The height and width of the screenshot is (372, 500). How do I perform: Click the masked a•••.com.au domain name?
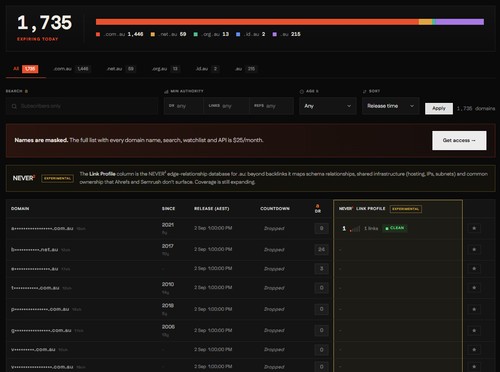(x=42, y=228)
